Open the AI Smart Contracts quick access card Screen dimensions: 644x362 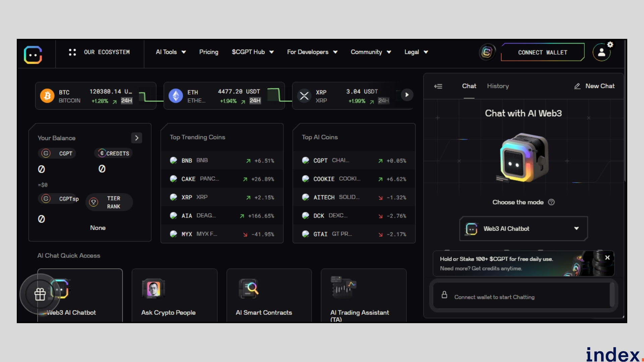coord(269,295)
